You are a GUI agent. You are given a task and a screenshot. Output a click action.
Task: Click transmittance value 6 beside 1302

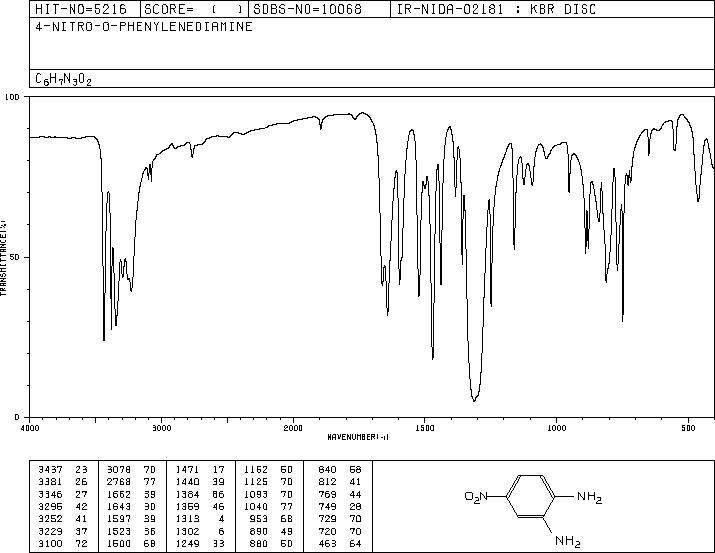coord(221,531)
